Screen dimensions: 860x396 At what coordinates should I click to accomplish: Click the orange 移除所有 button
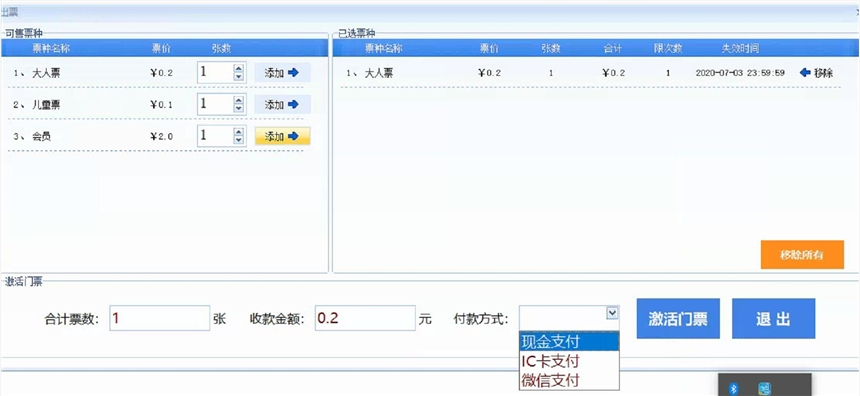802,254
